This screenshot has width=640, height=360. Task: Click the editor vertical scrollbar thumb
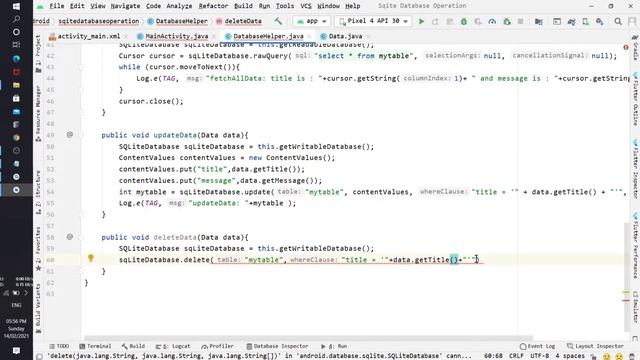(626, 278)
